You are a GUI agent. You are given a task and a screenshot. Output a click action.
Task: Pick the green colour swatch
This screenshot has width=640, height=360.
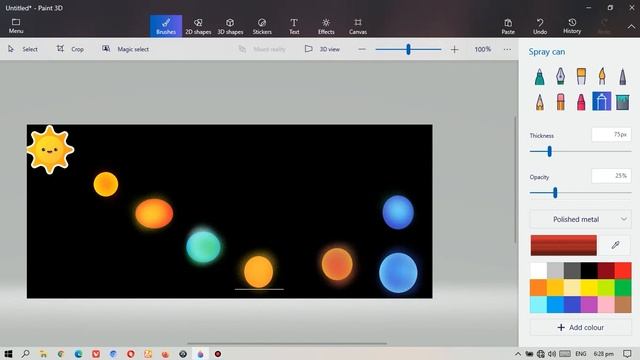tap(623, 288)
